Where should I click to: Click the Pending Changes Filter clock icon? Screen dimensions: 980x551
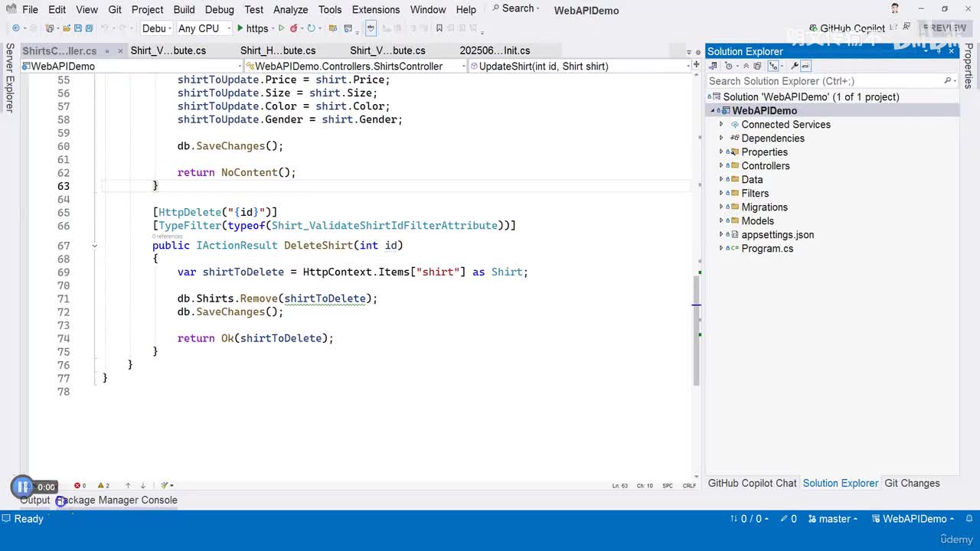(x=728, y=66)
